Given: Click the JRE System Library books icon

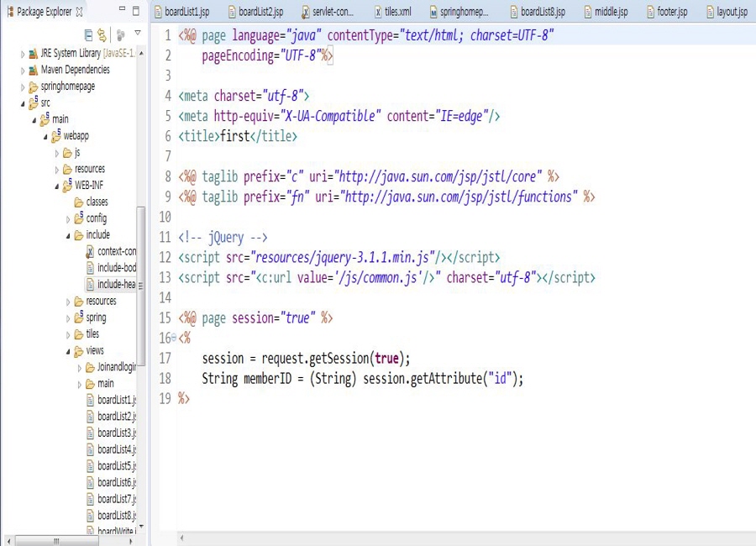Looking at the screenshot, I should pyautogui.click(x=34, y=54).
